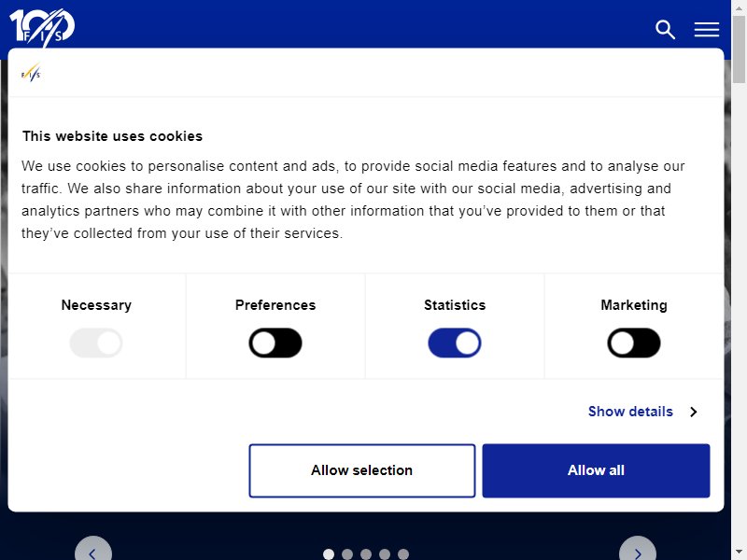Click the Show details chevron arrow
Screen dimensions: 747x560
click(x=694, y=412)
